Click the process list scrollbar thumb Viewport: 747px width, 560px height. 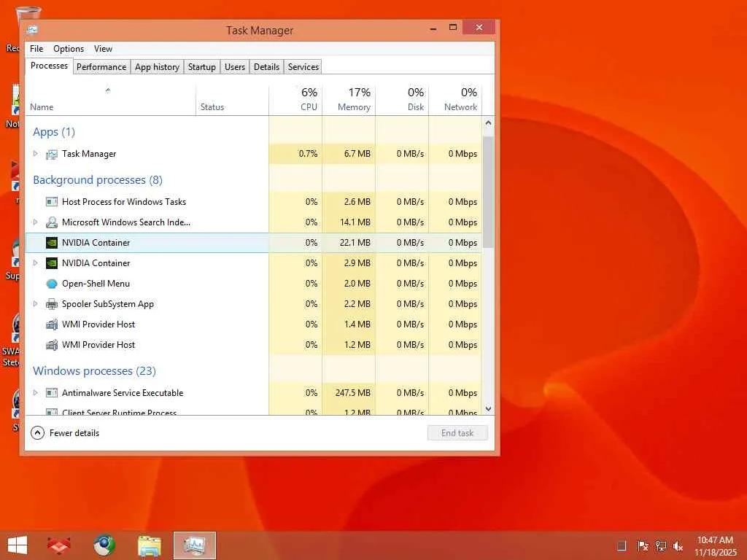(488, 192)
